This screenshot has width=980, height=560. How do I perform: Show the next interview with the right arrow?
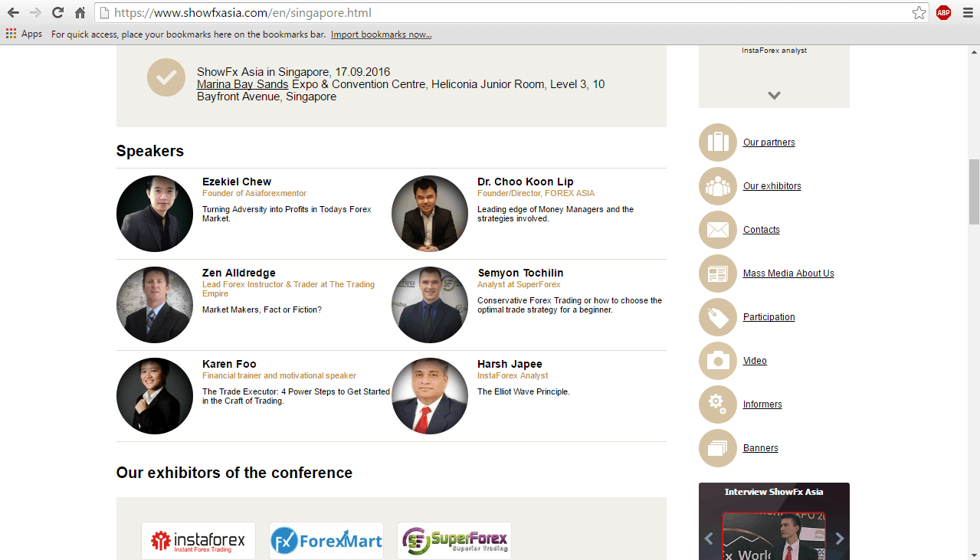click(840, 539)
